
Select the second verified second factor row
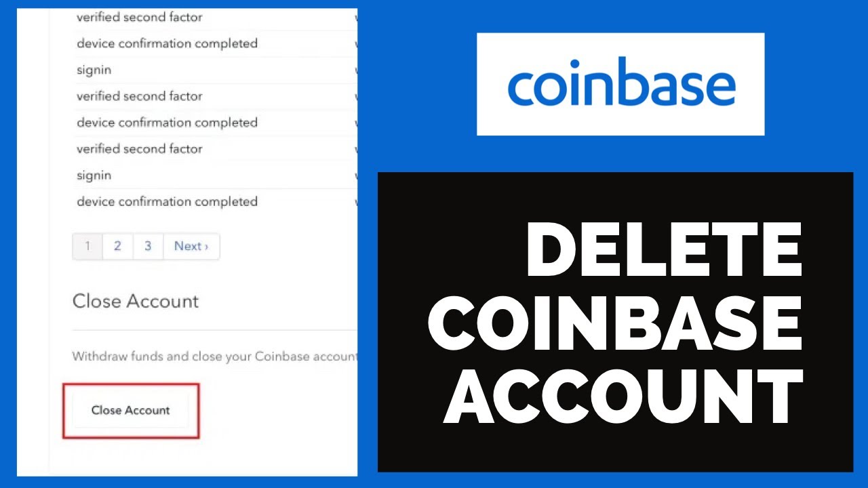[214, 96]
